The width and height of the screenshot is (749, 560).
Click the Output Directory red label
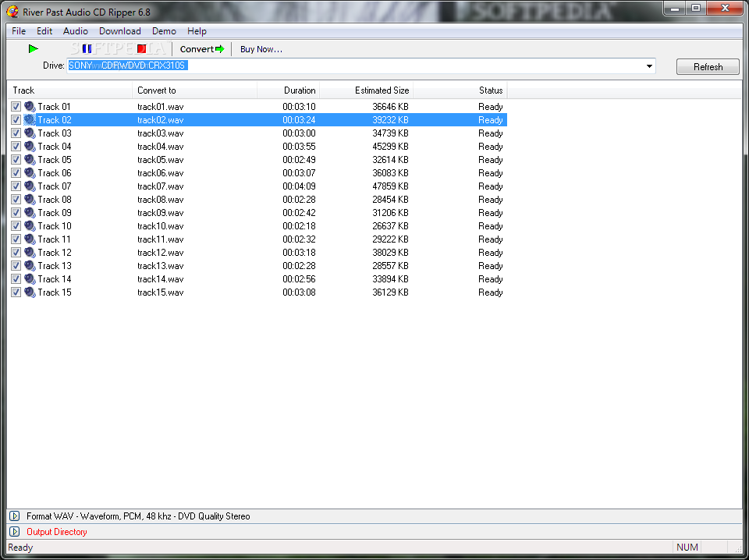click(57, 531)
